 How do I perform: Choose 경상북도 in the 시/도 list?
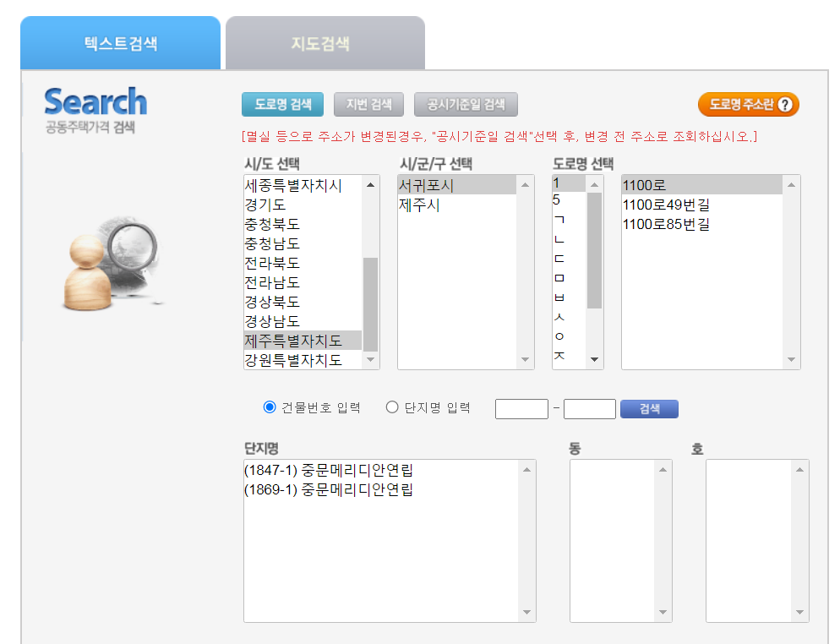303,302
